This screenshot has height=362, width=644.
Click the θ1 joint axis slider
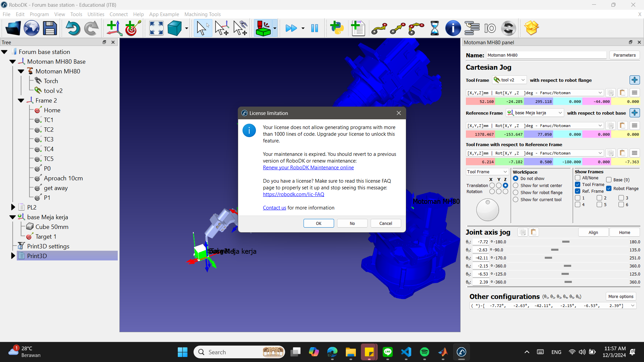pyautogui.click(x=566, y=242)
